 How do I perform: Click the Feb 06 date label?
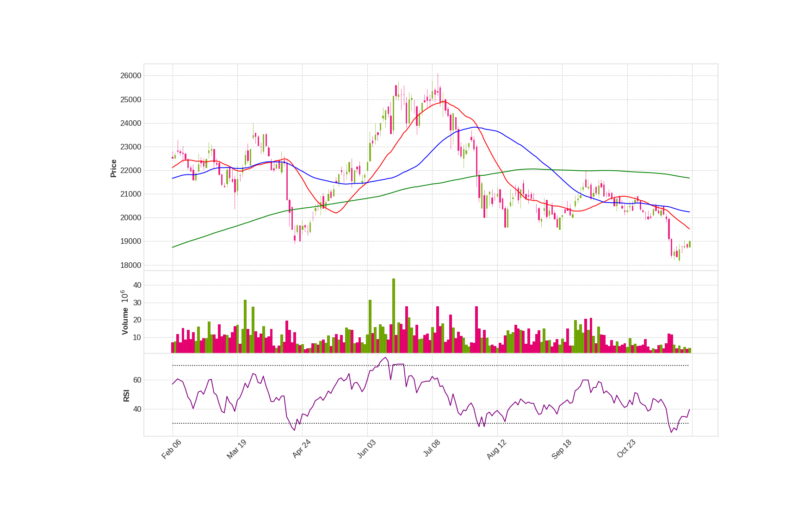[171, 449]
